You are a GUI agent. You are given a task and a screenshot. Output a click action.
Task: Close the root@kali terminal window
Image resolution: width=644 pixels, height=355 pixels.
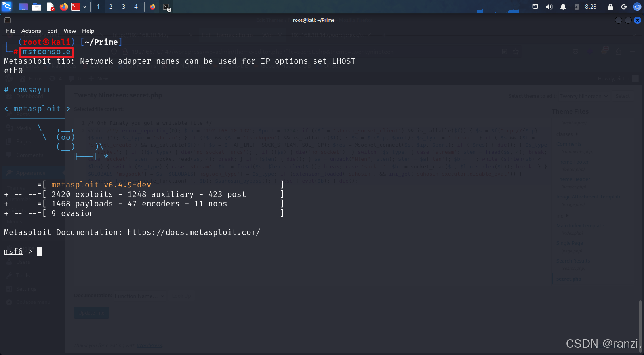point(638,20)
